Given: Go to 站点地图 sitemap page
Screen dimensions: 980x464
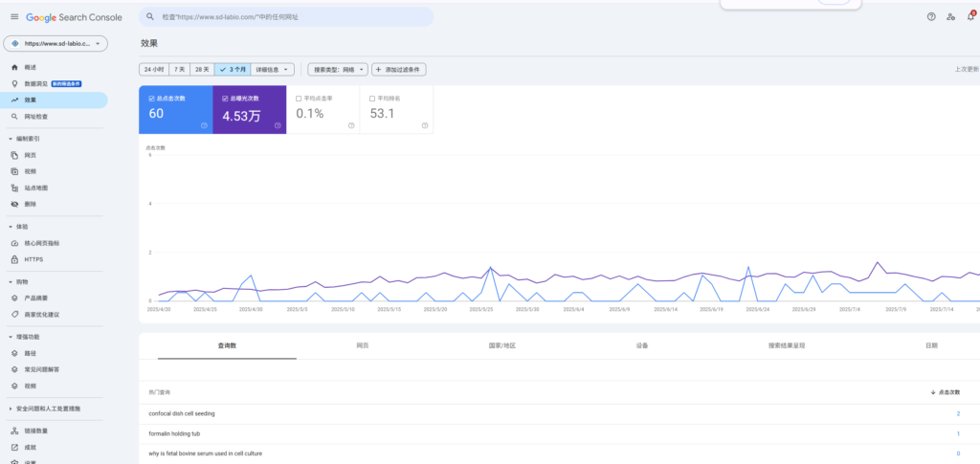Looking at the screenshot, I should [x=36, y=188].
